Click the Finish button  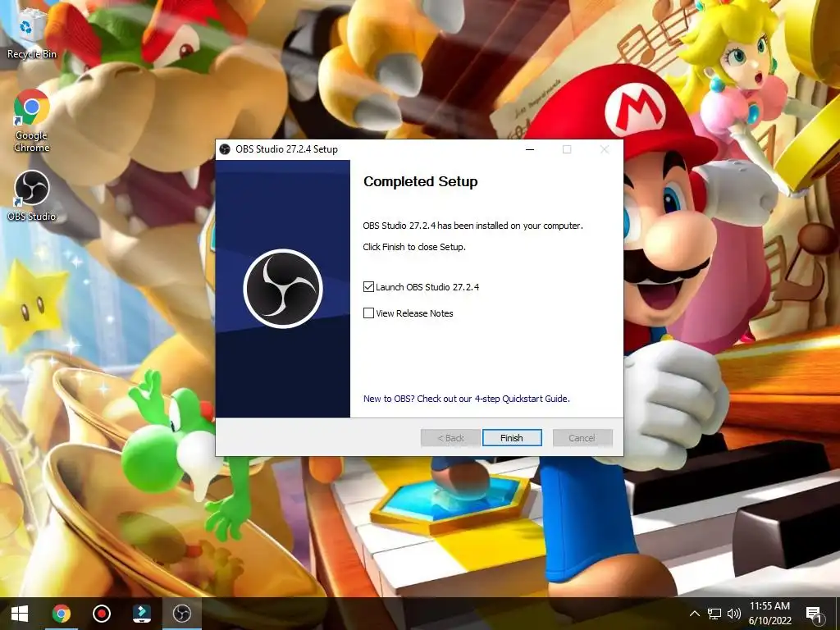(512, 438)
